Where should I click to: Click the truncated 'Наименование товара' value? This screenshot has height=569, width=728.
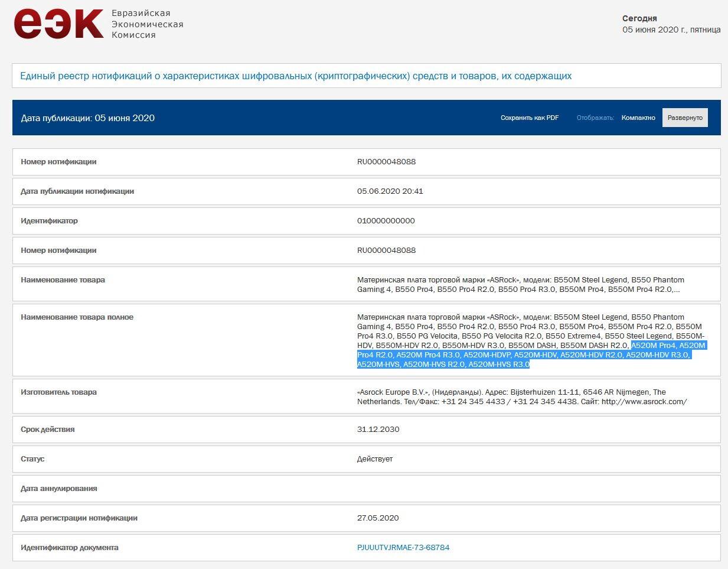coord(520,284)
